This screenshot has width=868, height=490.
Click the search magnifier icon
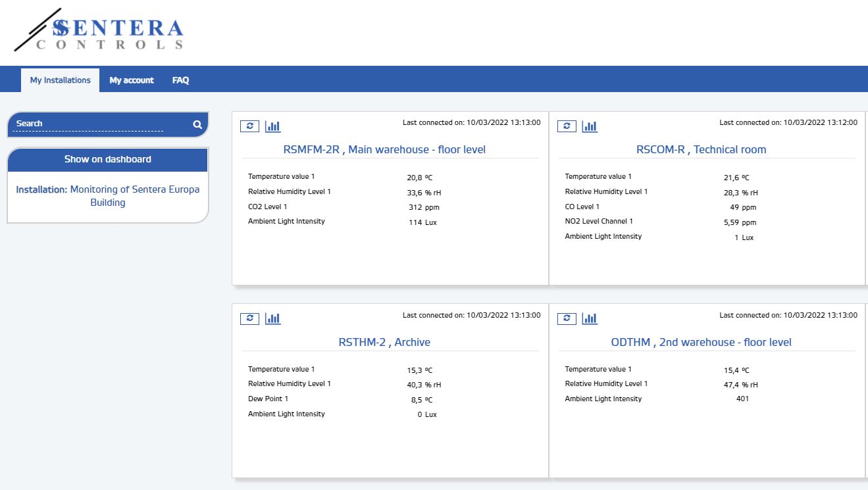pyautogui.click(x=197, y=124)
